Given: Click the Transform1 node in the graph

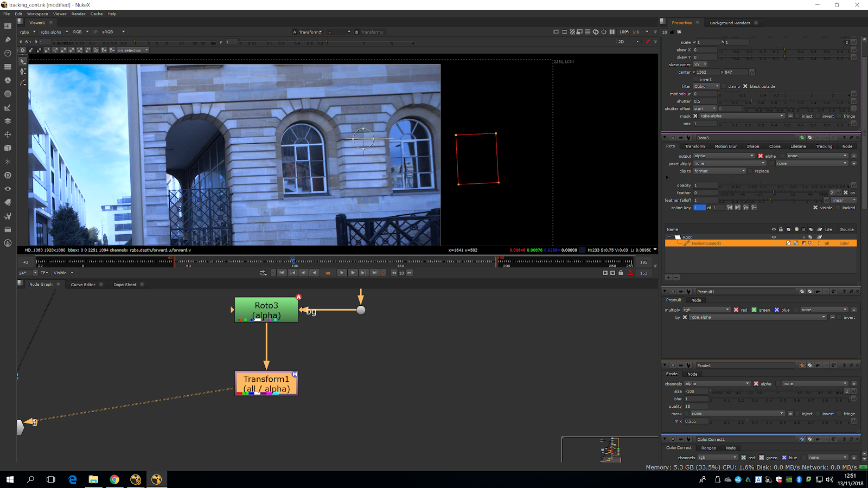Looking at the screenshot, I should [x=266, y=383].
